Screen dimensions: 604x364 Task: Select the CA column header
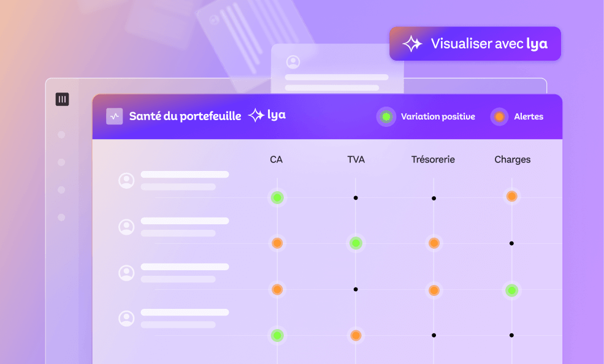(276, 159)
